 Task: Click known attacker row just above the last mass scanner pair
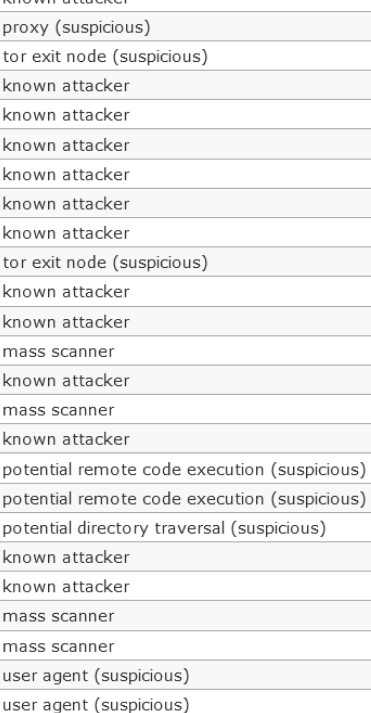[x=186, y=586]
